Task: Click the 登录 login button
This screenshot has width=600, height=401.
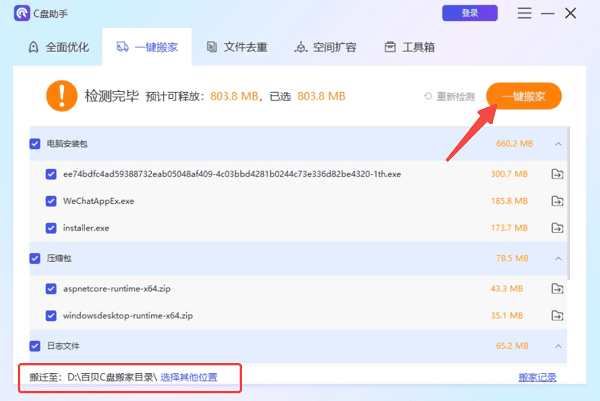Action: (469, 13)
